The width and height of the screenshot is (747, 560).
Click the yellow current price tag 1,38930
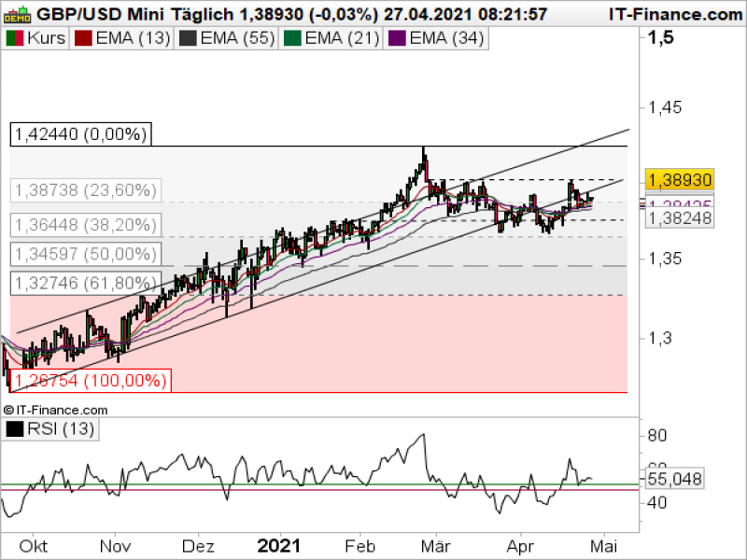(680, 180)
